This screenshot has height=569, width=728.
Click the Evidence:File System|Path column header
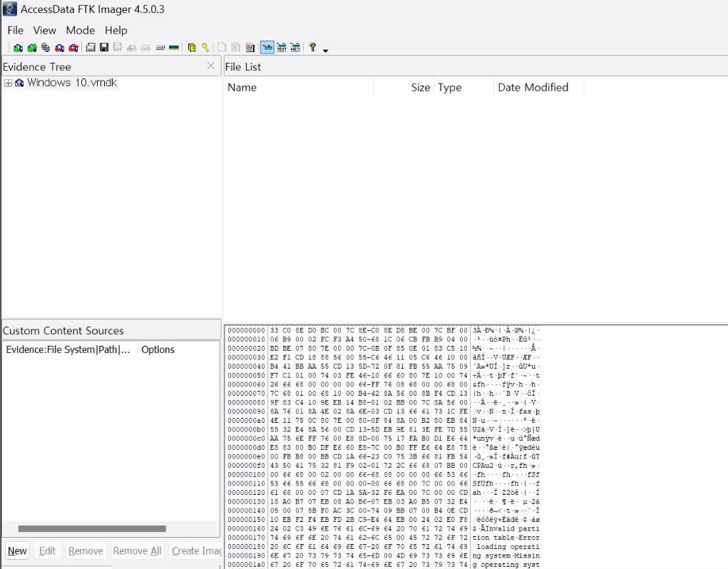(70, 349)
